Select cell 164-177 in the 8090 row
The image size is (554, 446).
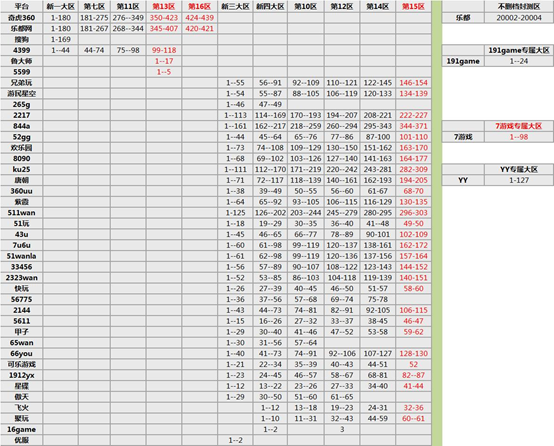413,159
